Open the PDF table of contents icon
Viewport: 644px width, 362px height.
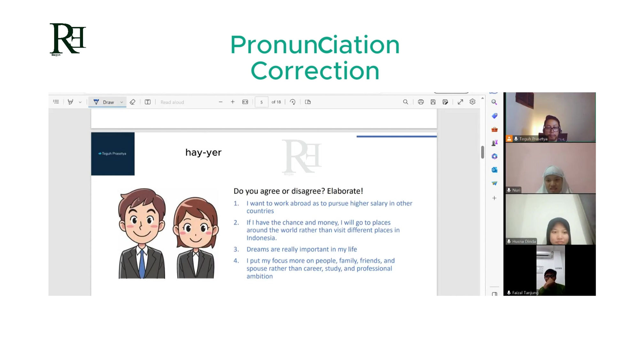56,102
